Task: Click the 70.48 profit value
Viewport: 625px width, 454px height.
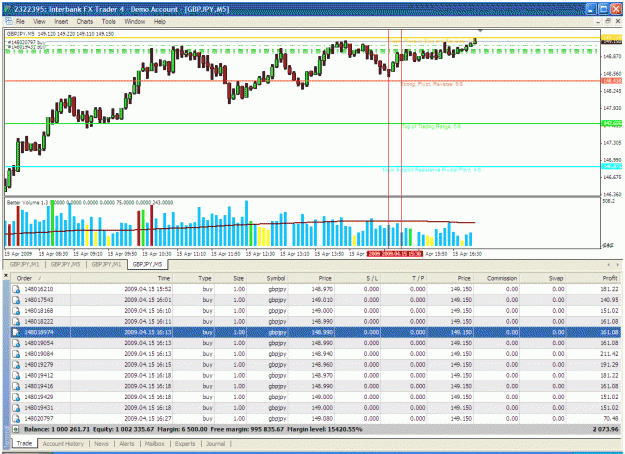Action: (611, 418)
